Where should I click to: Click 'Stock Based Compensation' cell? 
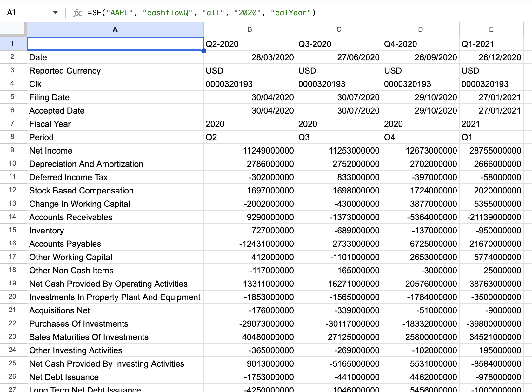(x=115, y=191)
